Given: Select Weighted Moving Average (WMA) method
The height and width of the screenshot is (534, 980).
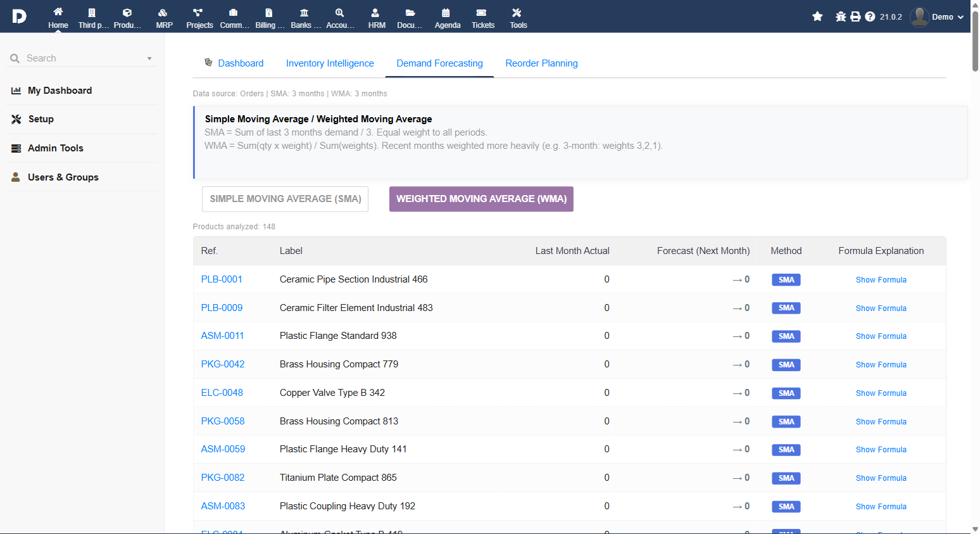Looking at the screenshot, I should [x=481, y=199].
